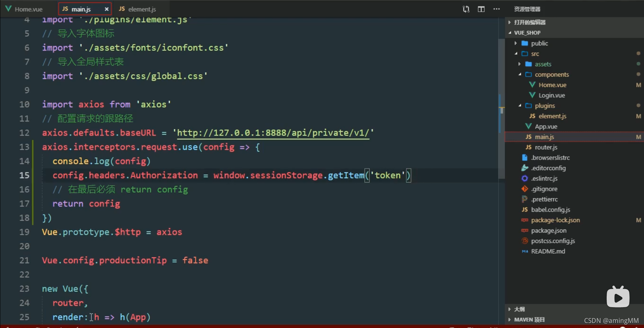Image resolution: width=644 pixels, height=328 pixels.
Task: Click the public folder icon
Action: pos(525,43)
